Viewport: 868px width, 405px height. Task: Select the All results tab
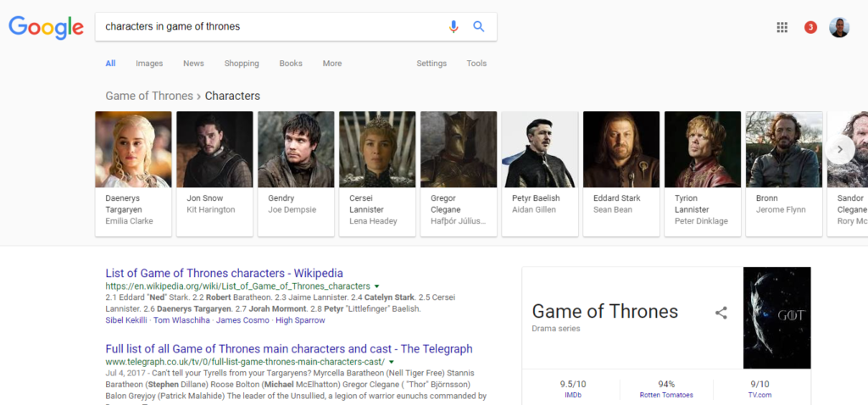tap(111, 64)
